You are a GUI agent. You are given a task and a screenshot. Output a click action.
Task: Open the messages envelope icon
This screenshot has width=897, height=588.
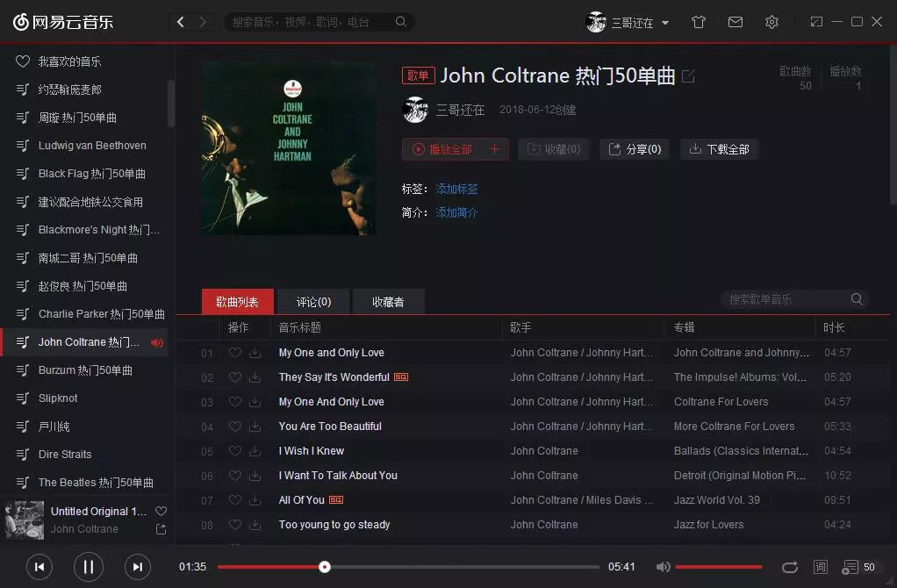(736, 22)
